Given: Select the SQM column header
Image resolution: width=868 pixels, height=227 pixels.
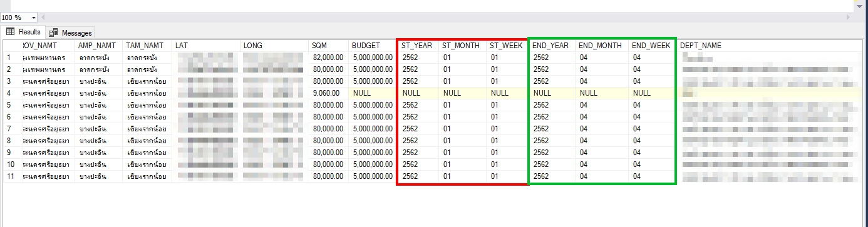Looking at the screenshot, I should click(x=329, y=46).
